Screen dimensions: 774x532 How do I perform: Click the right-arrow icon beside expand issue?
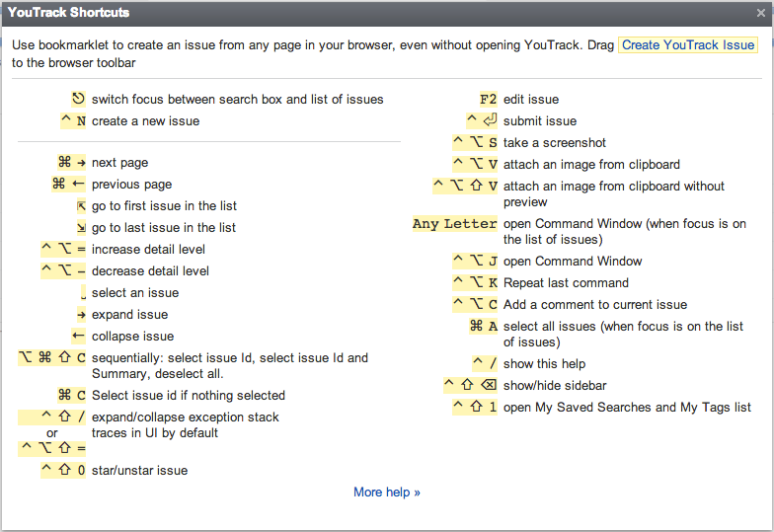[x=81, y=315]
